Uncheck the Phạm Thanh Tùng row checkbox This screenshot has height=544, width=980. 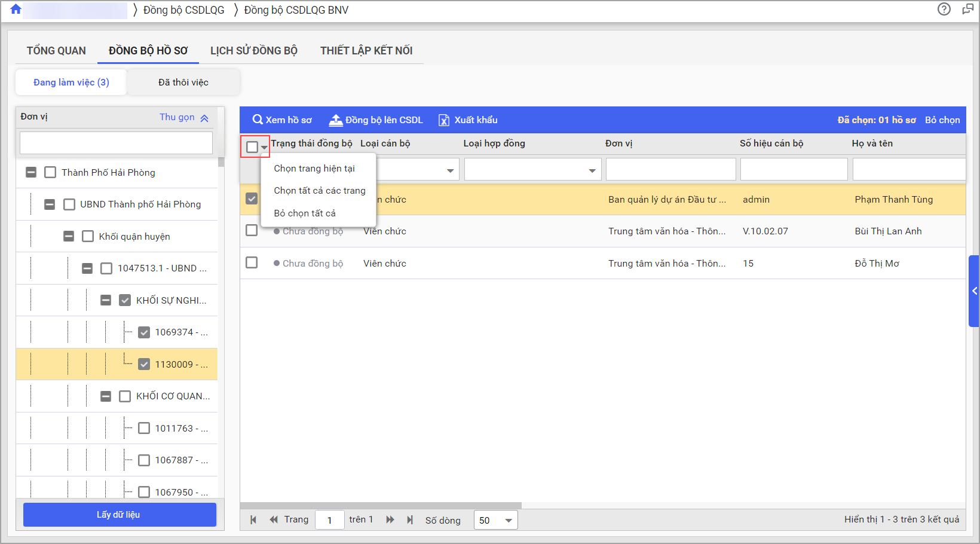coord(252,198)
